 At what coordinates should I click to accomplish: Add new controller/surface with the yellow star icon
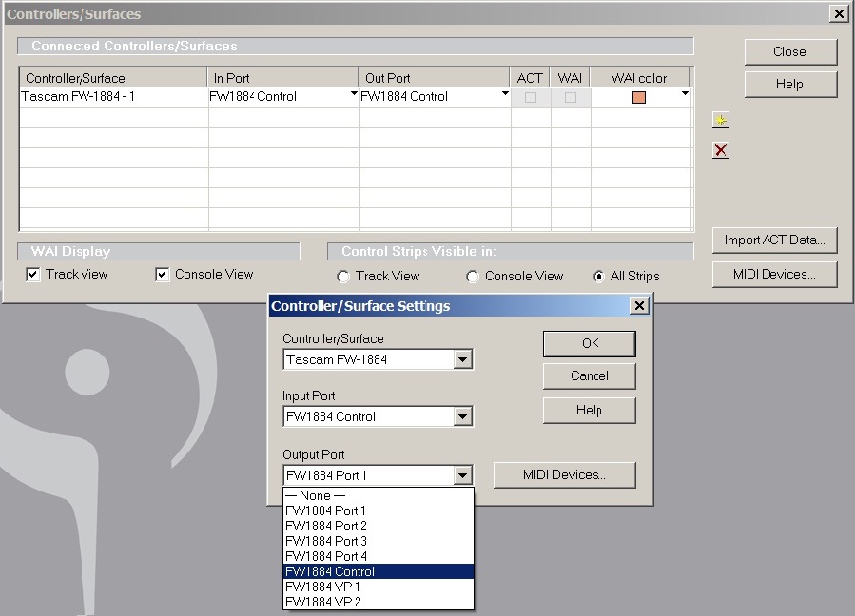tap(720, 120)
